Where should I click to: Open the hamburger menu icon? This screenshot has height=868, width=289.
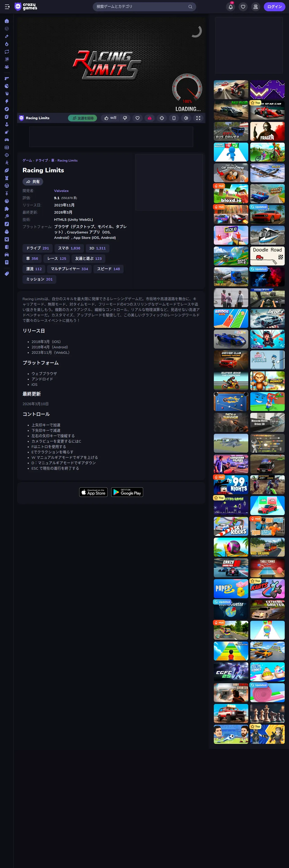click(7, 7)
